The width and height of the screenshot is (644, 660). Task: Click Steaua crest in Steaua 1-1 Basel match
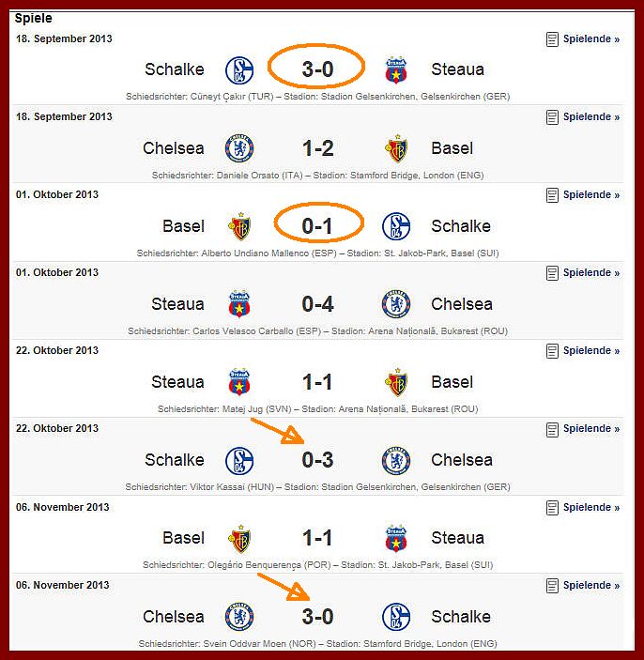(239, 382)
